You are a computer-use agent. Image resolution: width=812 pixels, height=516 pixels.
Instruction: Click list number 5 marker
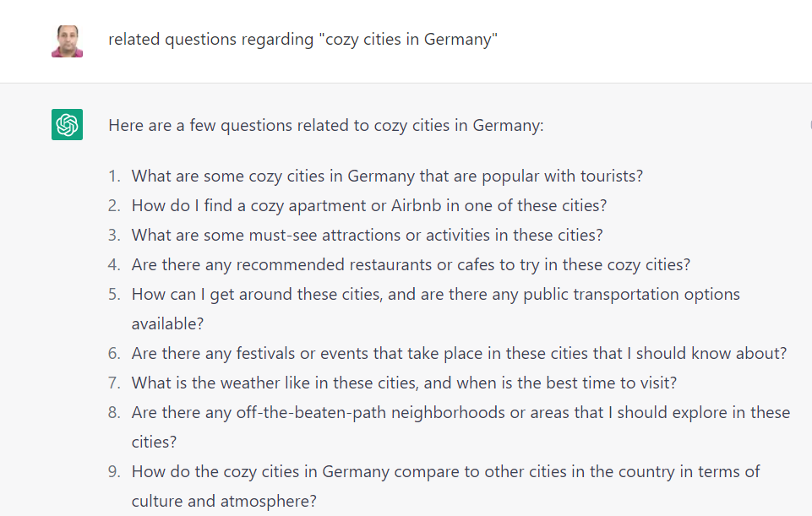click(114, 294)
